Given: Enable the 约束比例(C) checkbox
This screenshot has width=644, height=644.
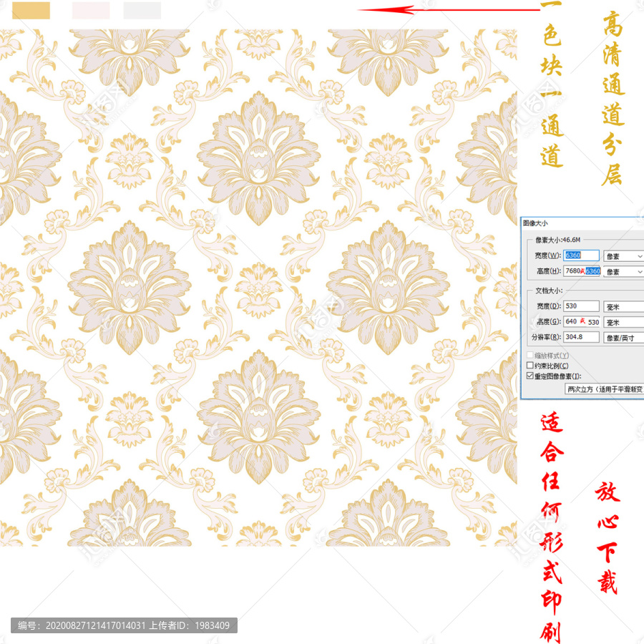Looking at the screenshot, I should click(530, 365).
